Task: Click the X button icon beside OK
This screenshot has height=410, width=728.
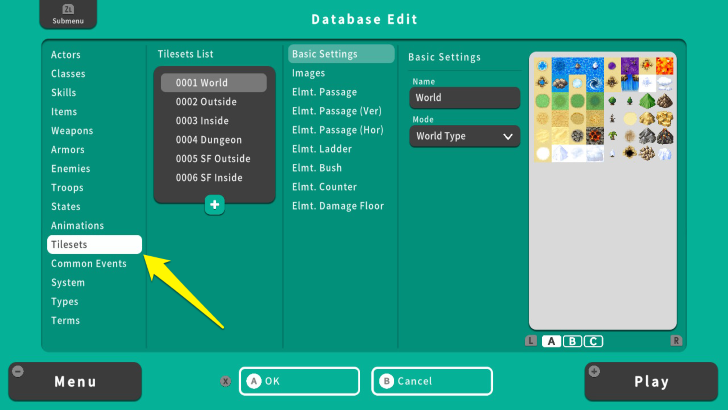Action: pos(226,381)
